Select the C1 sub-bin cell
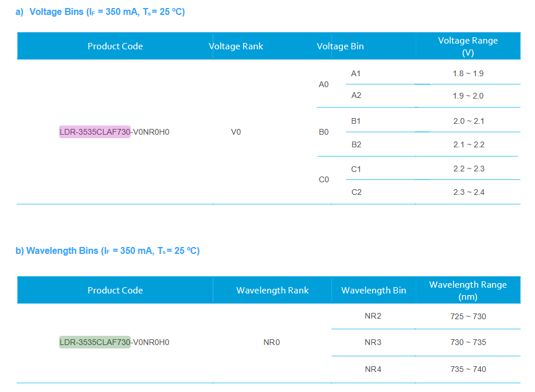The image size is (535, 392). point(356,169)
